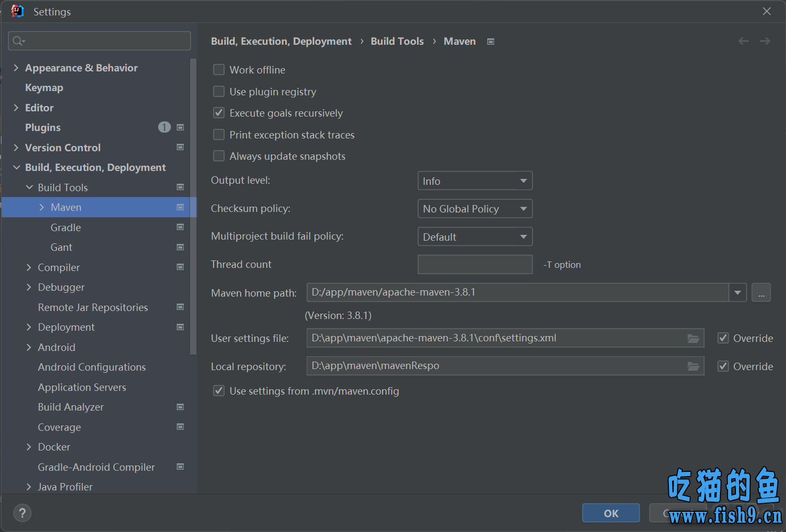This screenshot has height=532, width=786.
Task: Click Build, Execution, Deployment breadcrumb
Action: tap(281, 41)
